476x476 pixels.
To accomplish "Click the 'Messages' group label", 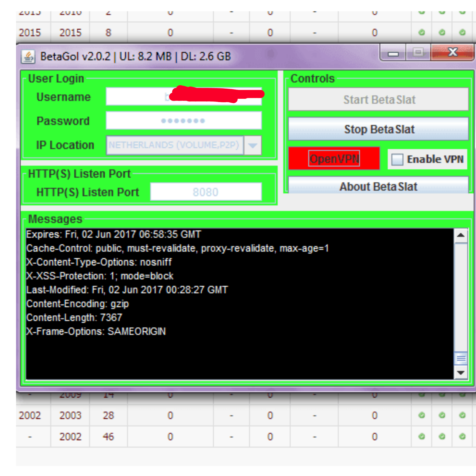I will click(55, 219).
